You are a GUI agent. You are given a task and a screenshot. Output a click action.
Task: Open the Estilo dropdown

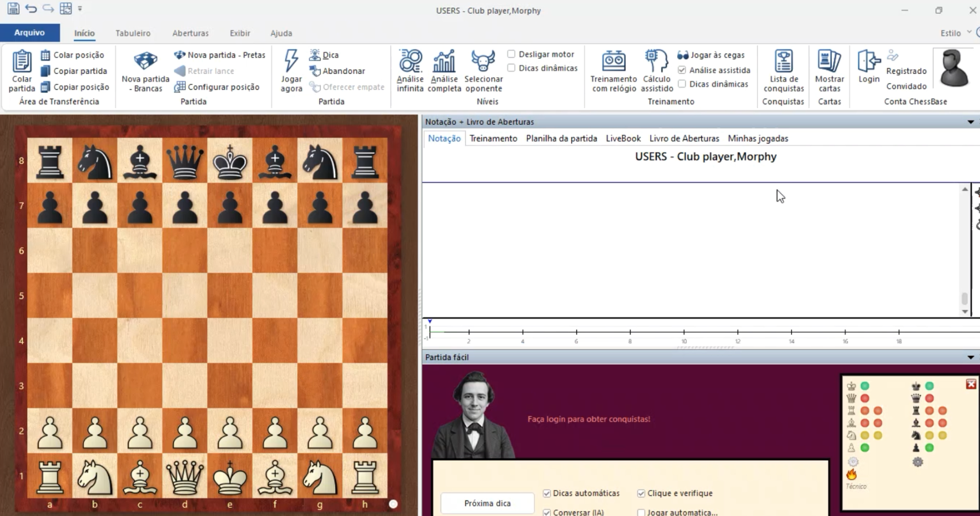click(956, 33)
